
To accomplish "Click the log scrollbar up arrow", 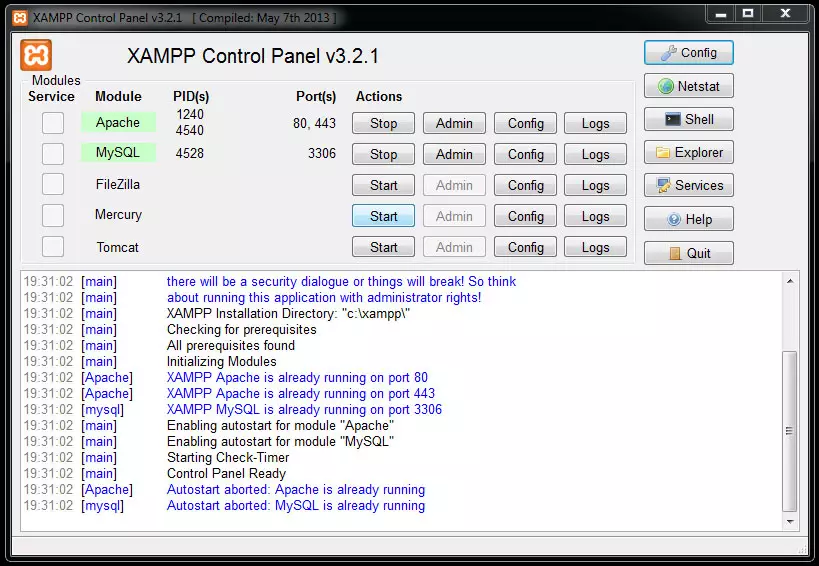I will point(790,281).
